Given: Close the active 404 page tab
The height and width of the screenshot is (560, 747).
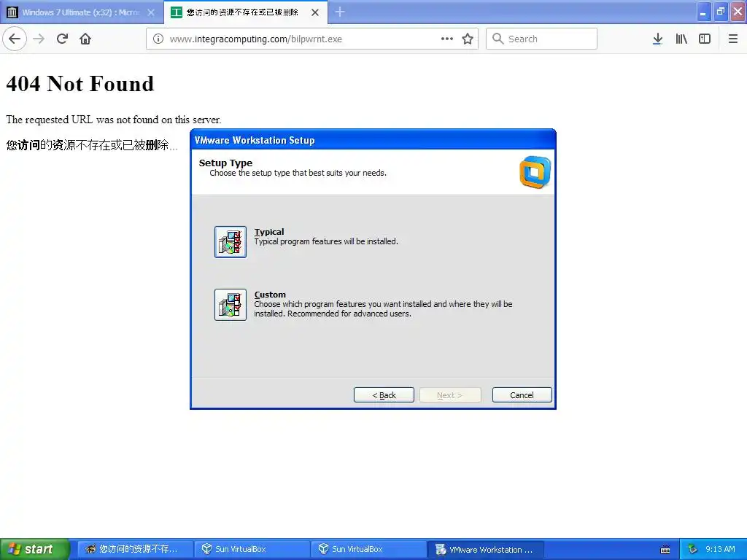Looking at the screenshot, I should click(x=315, y=12).
